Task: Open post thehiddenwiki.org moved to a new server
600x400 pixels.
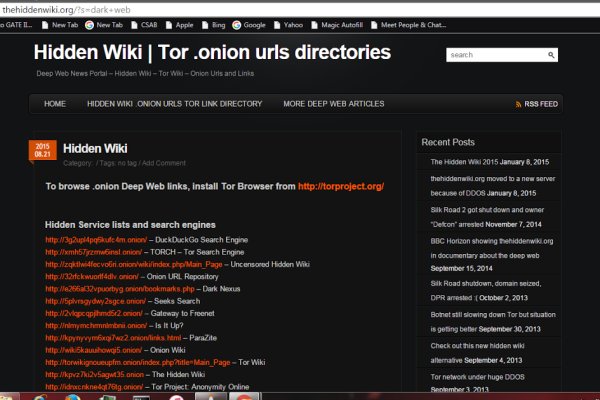Action: pyautogui.click(x=492, y=186)
